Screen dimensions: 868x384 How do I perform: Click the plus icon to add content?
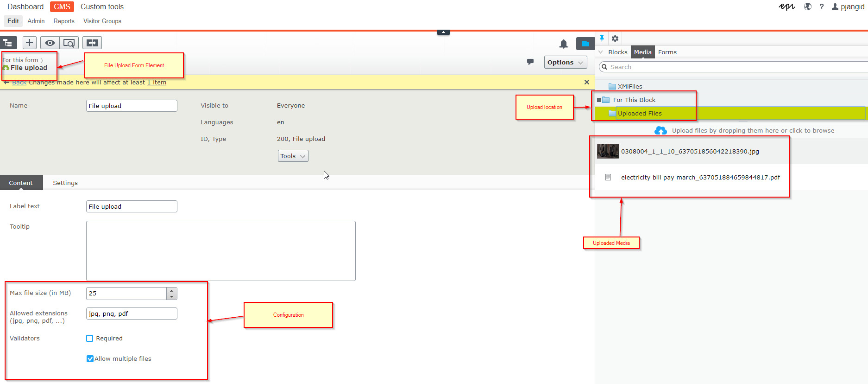pyautogui.click(x=29, y=43)
